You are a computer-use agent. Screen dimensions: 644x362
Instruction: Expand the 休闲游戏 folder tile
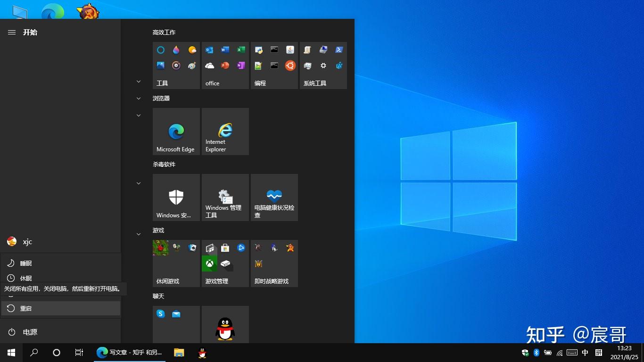click(x=176, y=263)
